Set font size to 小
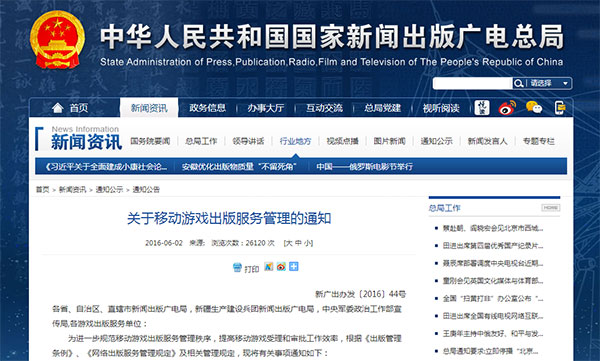The height and width of the screenshot is (361, 600). tap(307, 243)
